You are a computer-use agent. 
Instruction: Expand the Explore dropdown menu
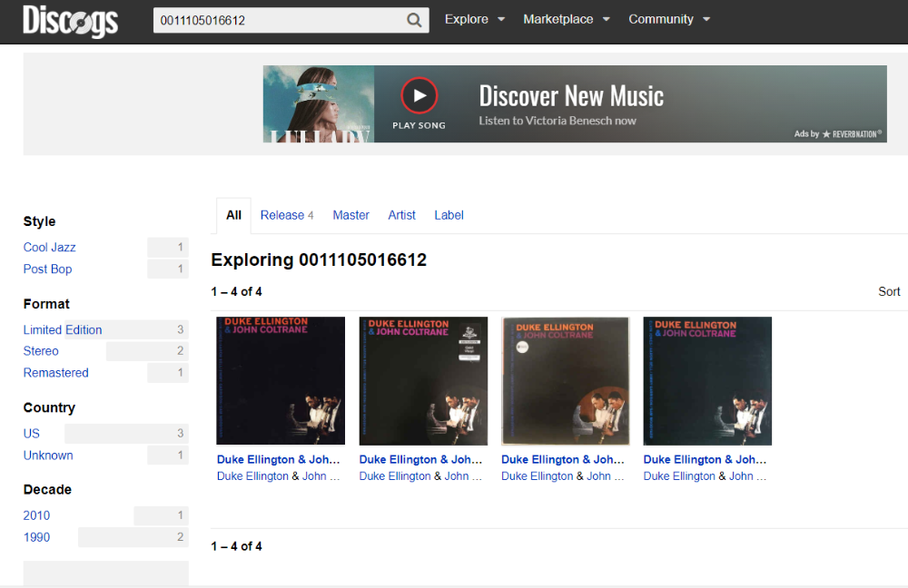pyautogui.click(x=474, y=19)
